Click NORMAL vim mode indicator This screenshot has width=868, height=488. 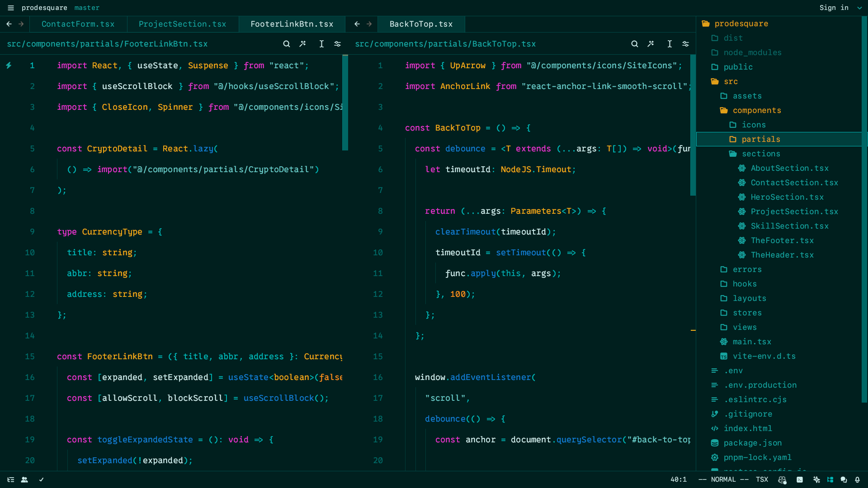click(x=723, y=480)
